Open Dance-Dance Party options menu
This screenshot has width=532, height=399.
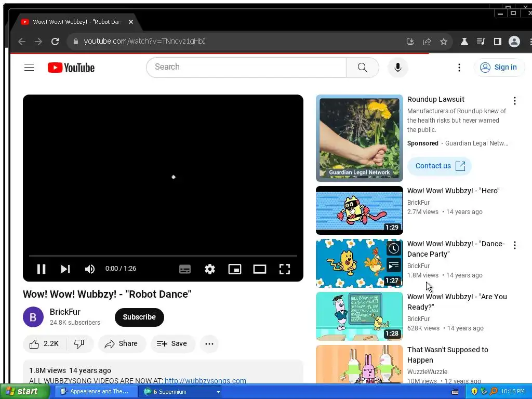515,245
